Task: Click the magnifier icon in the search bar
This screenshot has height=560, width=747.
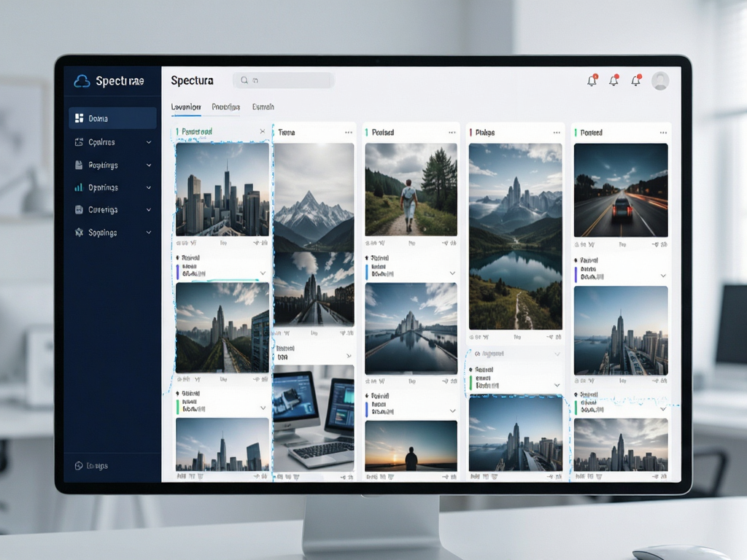Action: (x=244, y=80)
